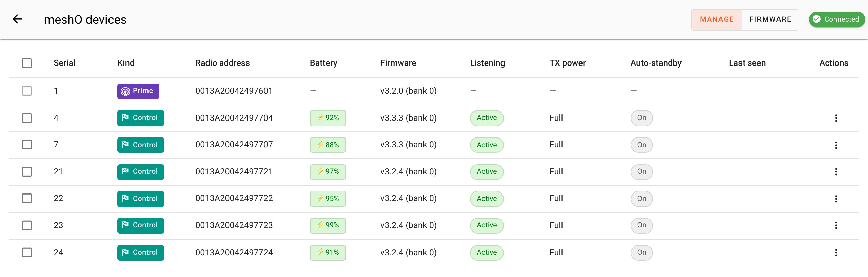Select checkbox for serial 4 row
The width and height of the screenshot is (868, 277).
[x=27, y=118]
